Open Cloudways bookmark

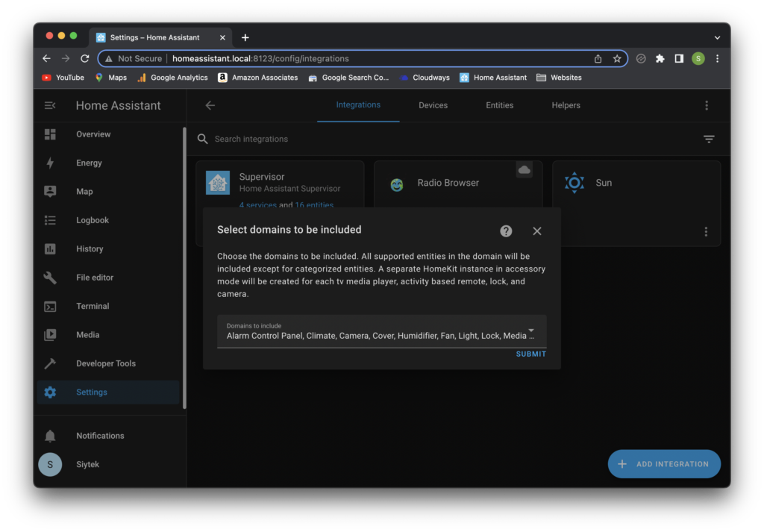pyautogui.click(x=425, y=78)
